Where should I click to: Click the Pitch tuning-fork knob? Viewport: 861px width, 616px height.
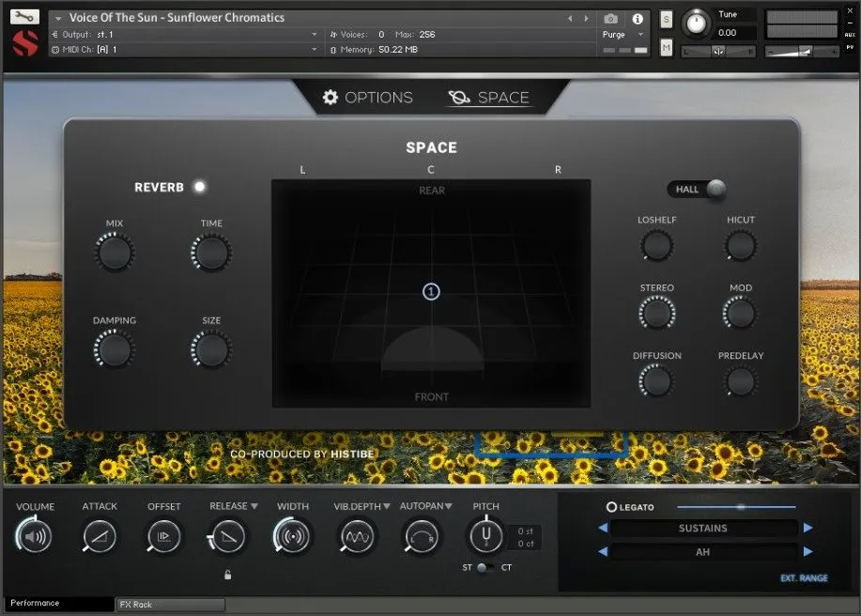(x=486, y=535)
